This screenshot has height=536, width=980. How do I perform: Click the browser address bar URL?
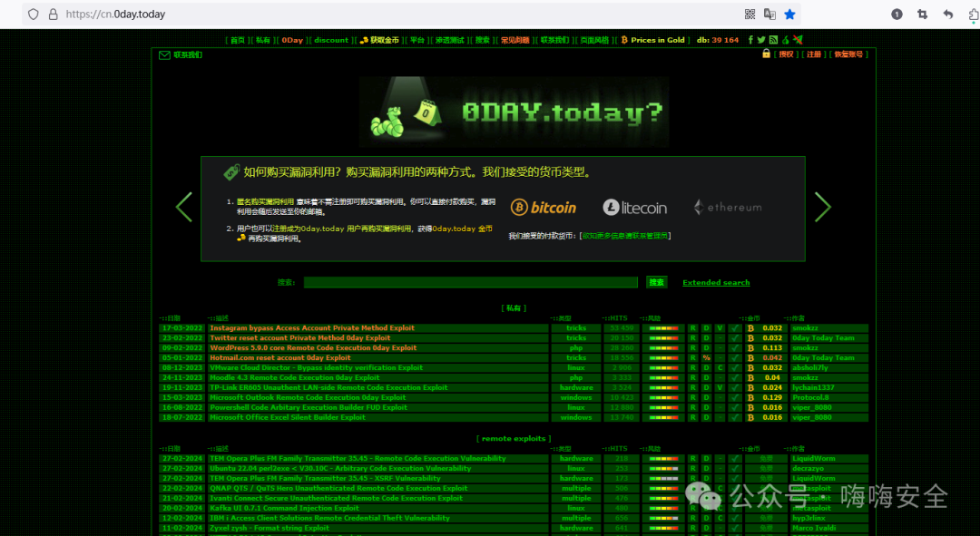click(115, 15)
